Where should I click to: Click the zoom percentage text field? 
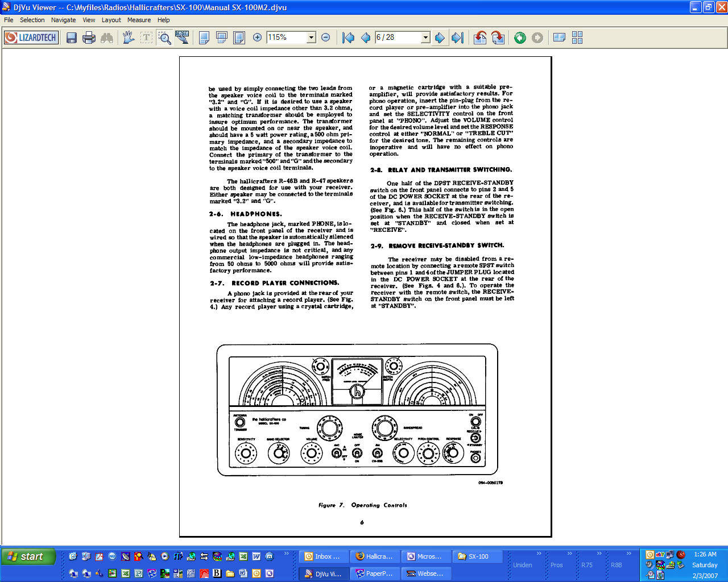tap(287, 38)
